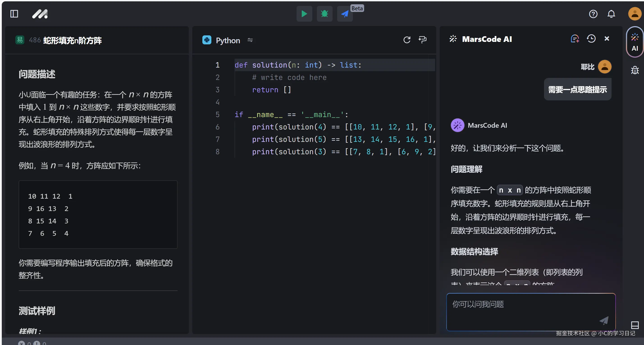Open the debug tab in the right sidebar
644x345 pixels.
pyautogui.click(x=635, y=70)
